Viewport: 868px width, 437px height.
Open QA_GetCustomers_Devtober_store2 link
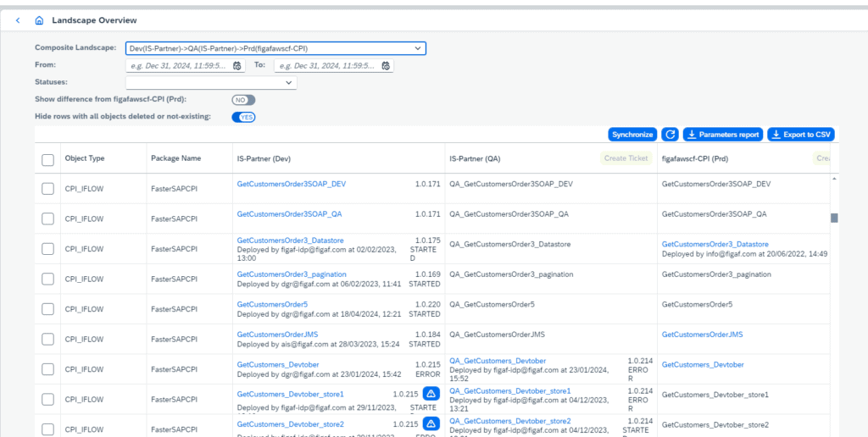click(x=509, y=421)
